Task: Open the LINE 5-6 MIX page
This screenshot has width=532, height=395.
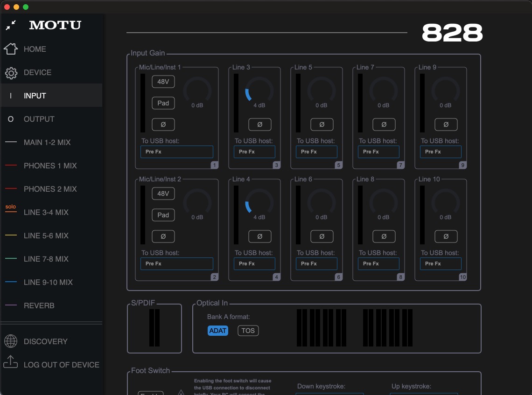Action: coord(52,236)
